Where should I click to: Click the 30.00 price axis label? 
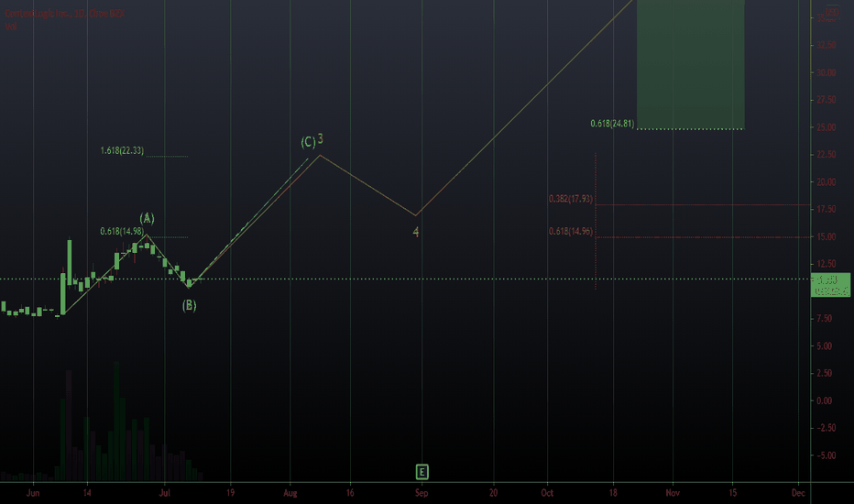click(827, 73)
